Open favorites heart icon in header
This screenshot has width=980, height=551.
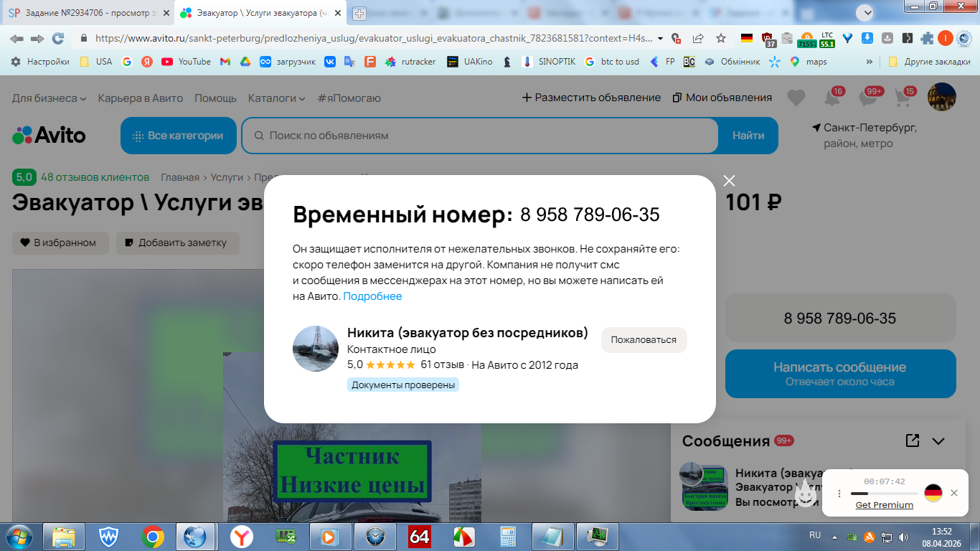point(796,98)
